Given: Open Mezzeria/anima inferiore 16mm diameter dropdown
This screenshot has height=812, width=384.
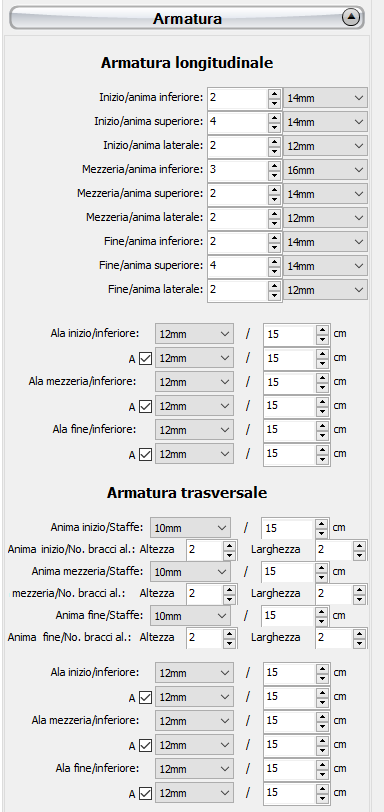Looking at the screenshot, I should [325, 170].
